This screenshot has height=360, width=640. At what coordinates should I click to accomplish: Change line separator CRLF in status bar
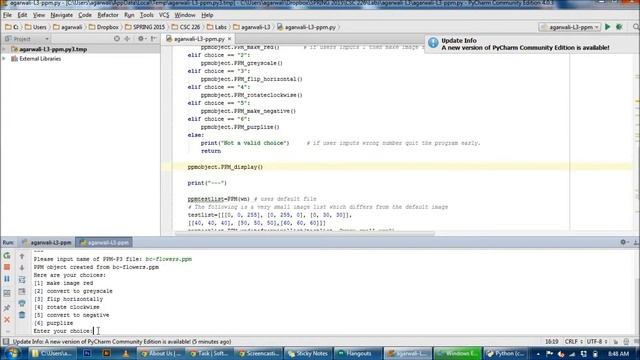[574, 342]
